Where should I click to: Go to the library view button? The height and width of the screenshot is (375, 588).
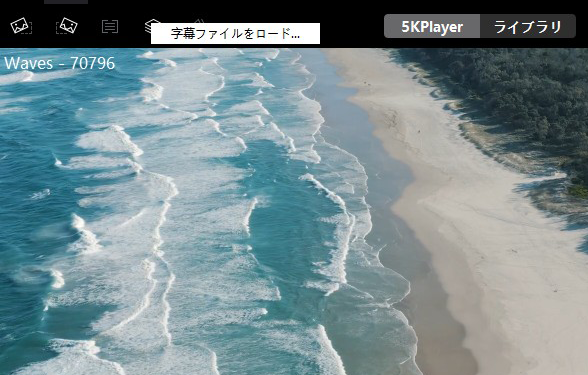pyautogui.click(x=528, y=26)
